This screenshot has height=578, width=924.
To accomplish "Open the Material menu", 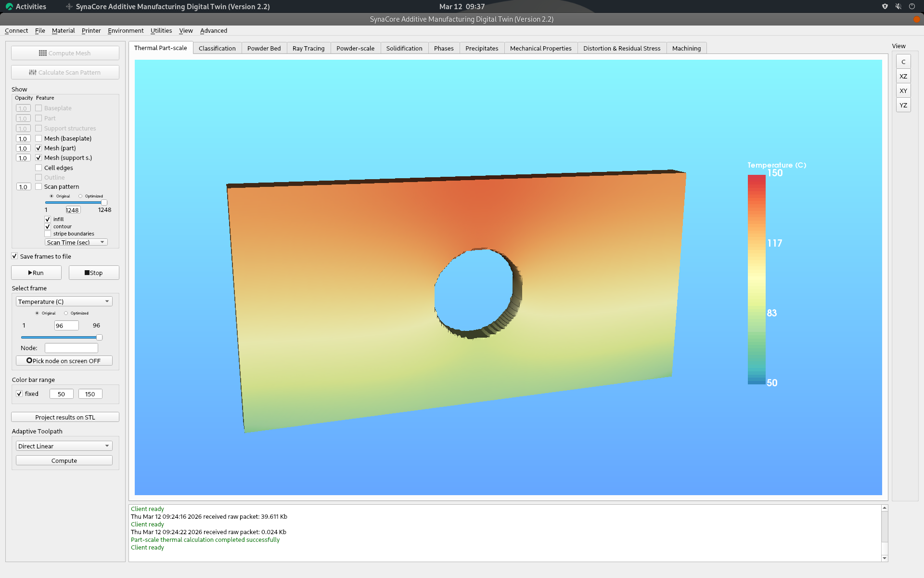I will tap(63, 30).
